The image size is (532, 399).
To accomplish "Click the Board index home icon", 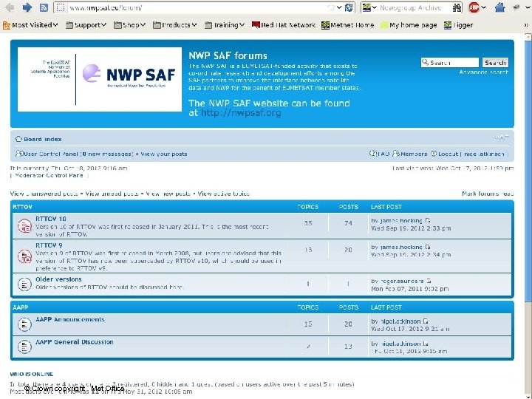I will pyautogui.click(x=18, y=139).
